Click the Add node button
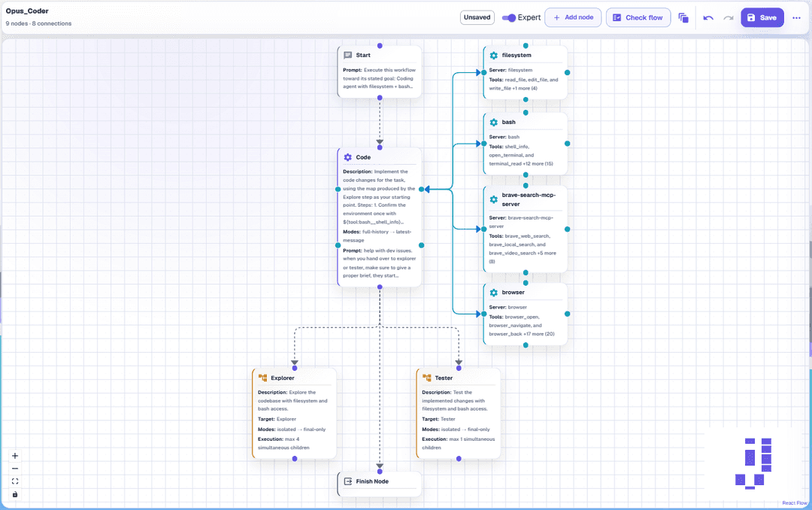The image size is (812, 510). (573, 17)
